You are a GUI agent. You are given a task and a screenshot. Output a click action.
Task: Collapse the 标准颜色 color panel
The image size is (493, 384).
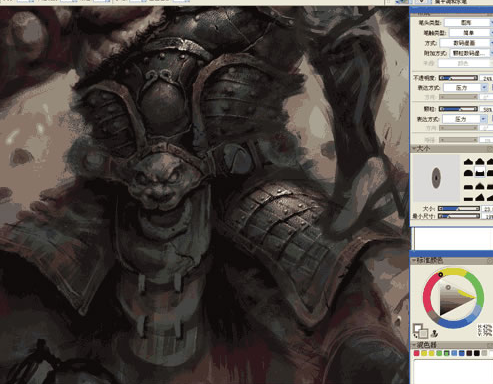pos(414,260)
